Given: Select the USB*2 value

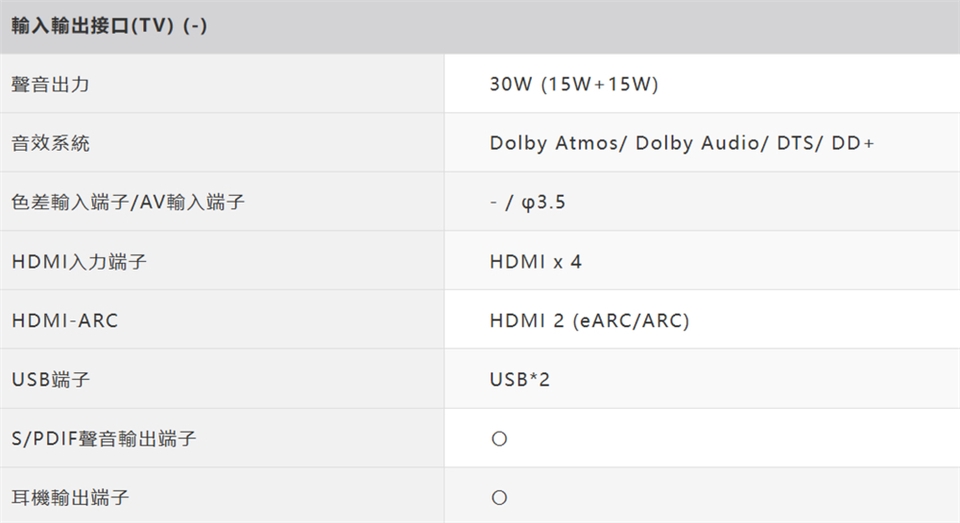Looking at the screenshot, I should (x=520, y=380).
